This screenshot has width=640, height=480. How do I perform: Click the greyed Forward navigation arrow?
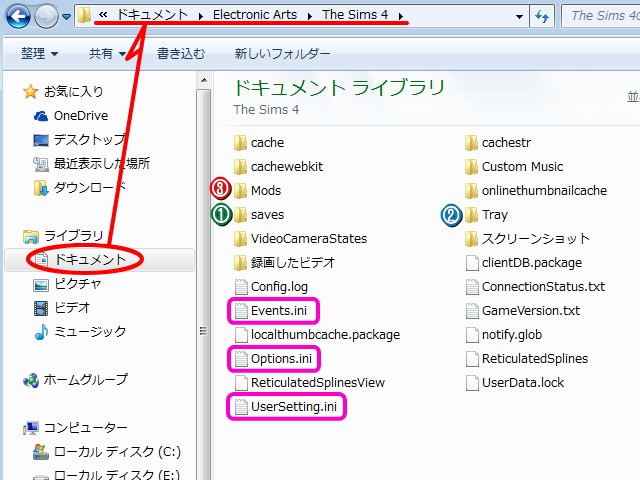46,16
